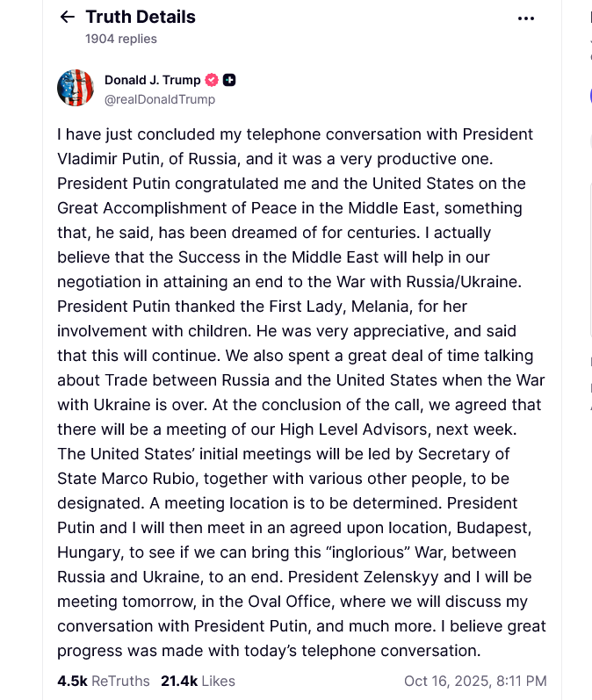
Task: Click the Truth Details page heading
Action: pyautogui.click(x=141, y=17)
